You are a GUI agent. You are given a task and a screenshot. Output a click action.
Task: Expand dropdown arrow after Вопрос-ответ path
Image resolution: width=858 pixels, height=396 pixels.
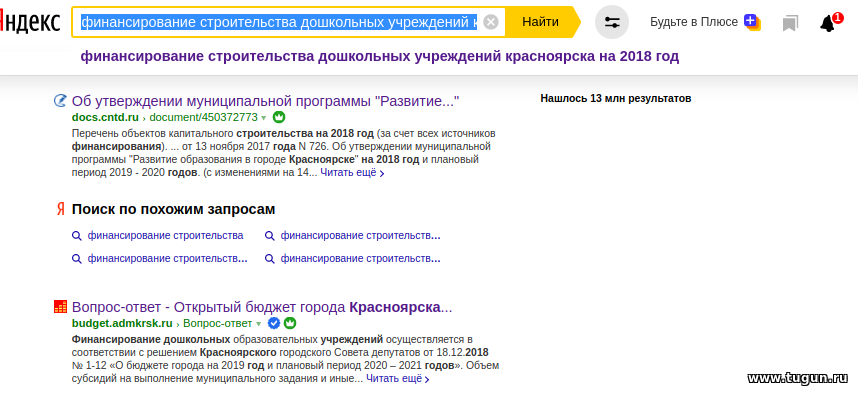coord(258,323)
